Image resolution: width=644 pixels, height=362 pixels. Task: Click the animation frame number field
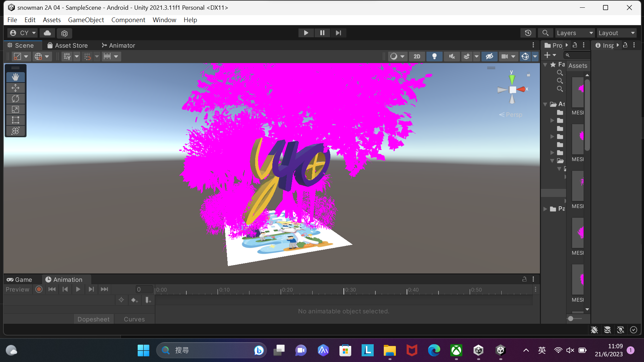[x=144, y=290]
